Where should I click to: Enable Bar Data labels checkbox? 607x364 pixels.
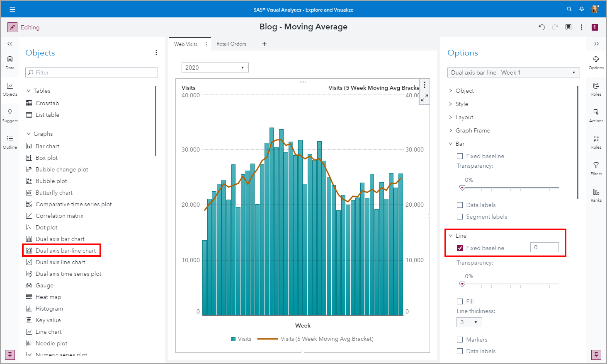click(460, 205)
